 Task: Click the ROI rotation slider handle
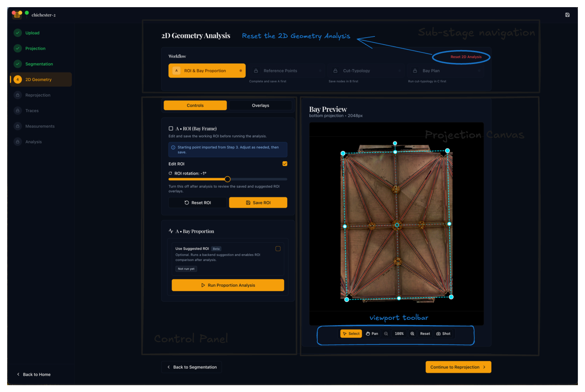coord(228,179)
